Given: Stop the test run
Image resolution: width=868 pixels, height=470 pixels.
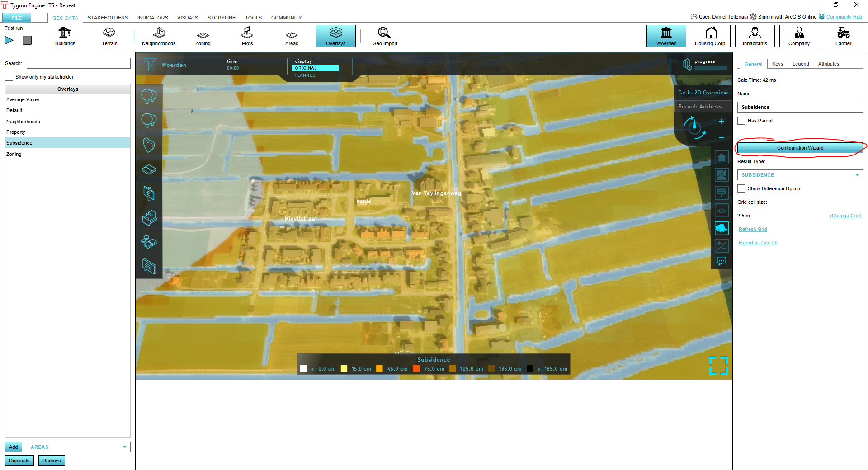Looking at the screenshot, I should [x=27, y=40].
